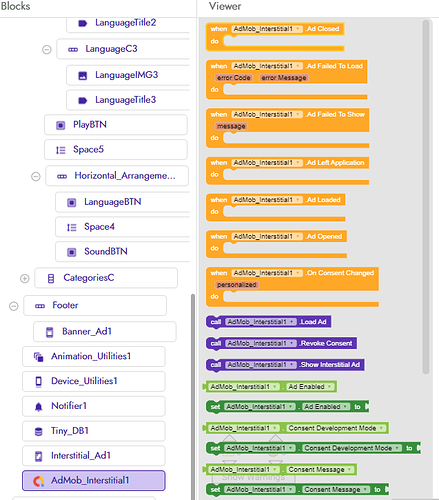Collapse the Footer tree node
439x500 pixels.
click(14, 306)
